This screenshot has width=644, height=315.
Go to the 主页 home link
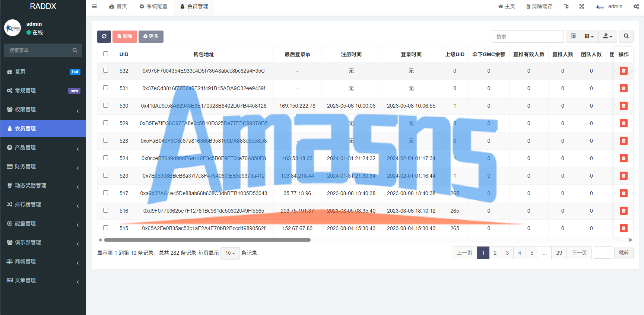[507, 6]
